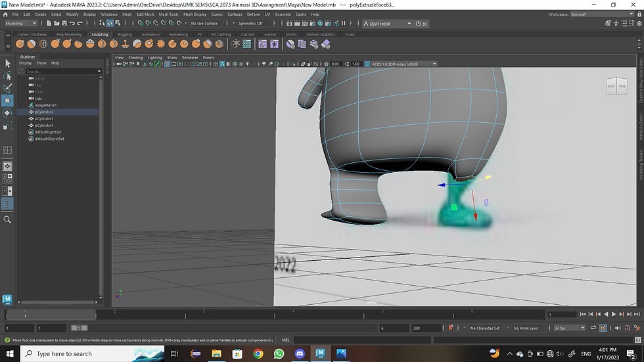Click the Redo arrow icon
The image size is (644, 362).
click(x=80, y=24)
